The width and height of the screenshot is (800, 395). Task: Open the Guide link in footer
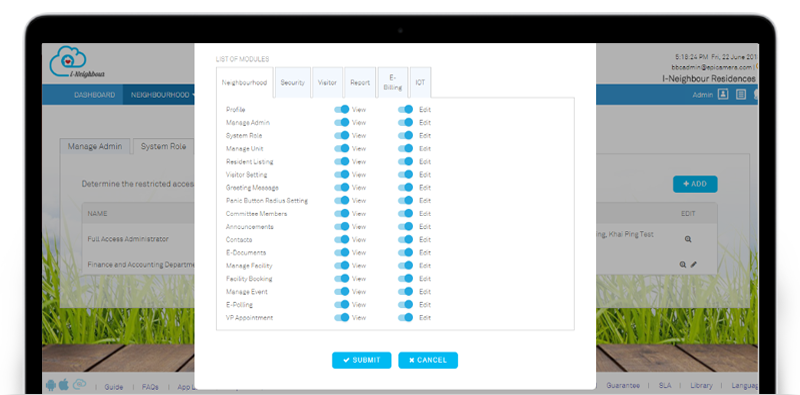pos(114,387)
